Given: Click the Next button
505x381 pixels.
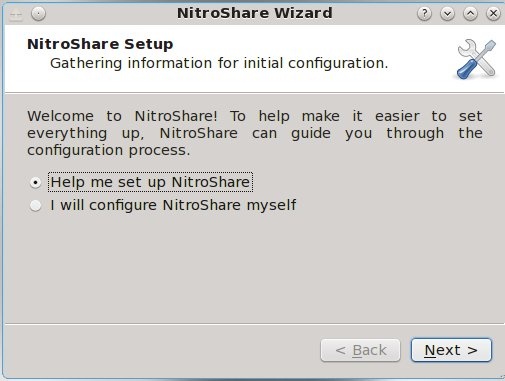Looking at the screenshot, I should pyautogui.click(x=451, y=350).
